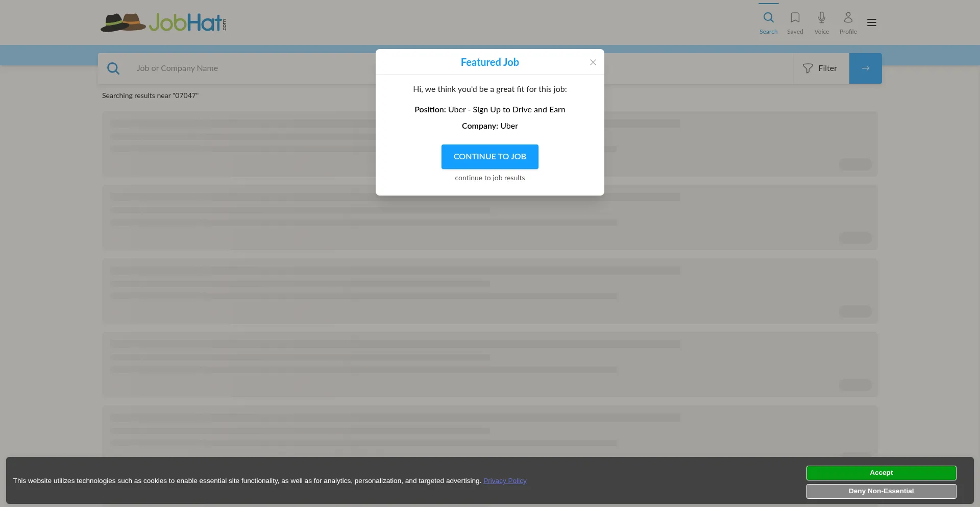Click the 'Company: Uber' line in popup
The width and height of the screenshot is (980, 507).
[x=489, y=126]
